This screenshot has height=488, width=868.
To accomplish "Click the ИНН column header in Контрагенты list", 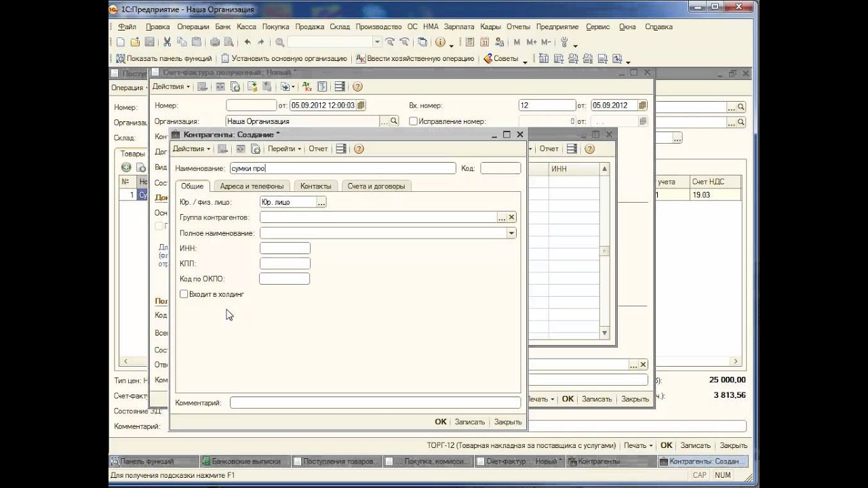I will click(574, 168).
